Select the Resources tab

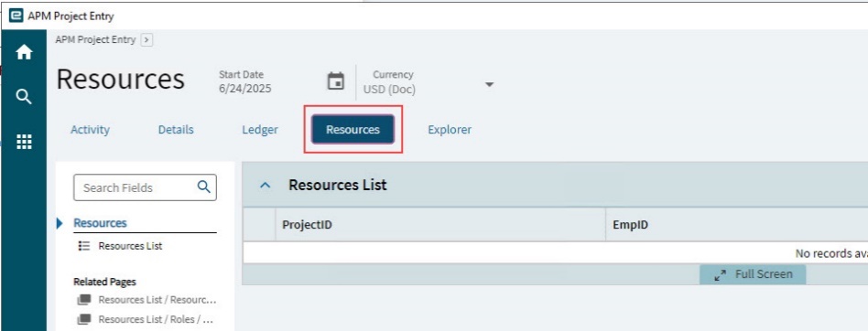tap(353, 130)
